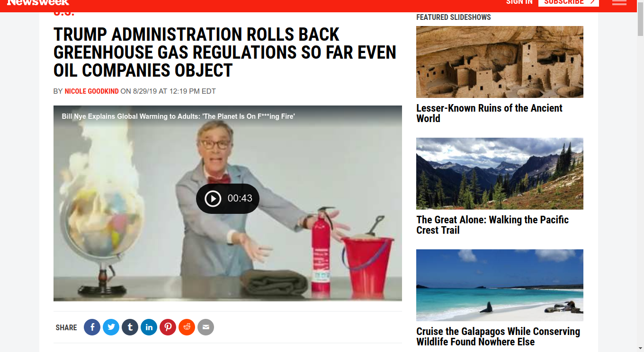This screenshot has height=352, width=644.
Task: Open Galapagos beach slideshow thumbnail
Action: (x=500, y=285)
